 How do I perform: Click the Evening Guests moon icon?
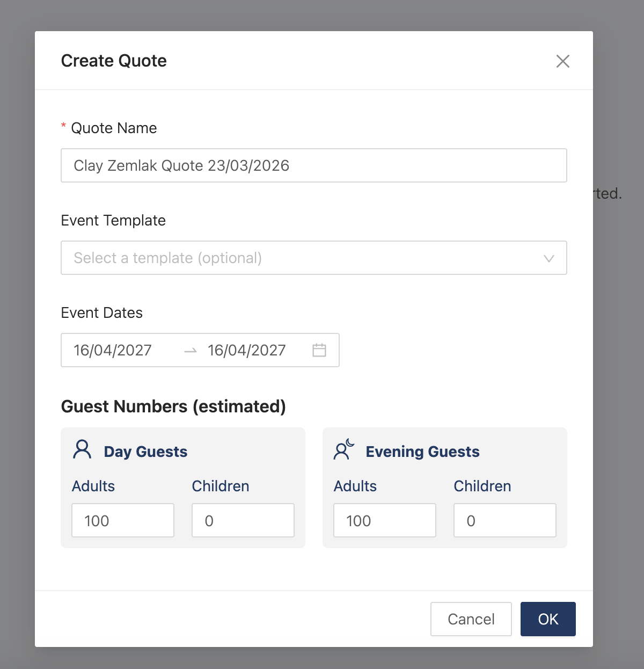(344, 449)
